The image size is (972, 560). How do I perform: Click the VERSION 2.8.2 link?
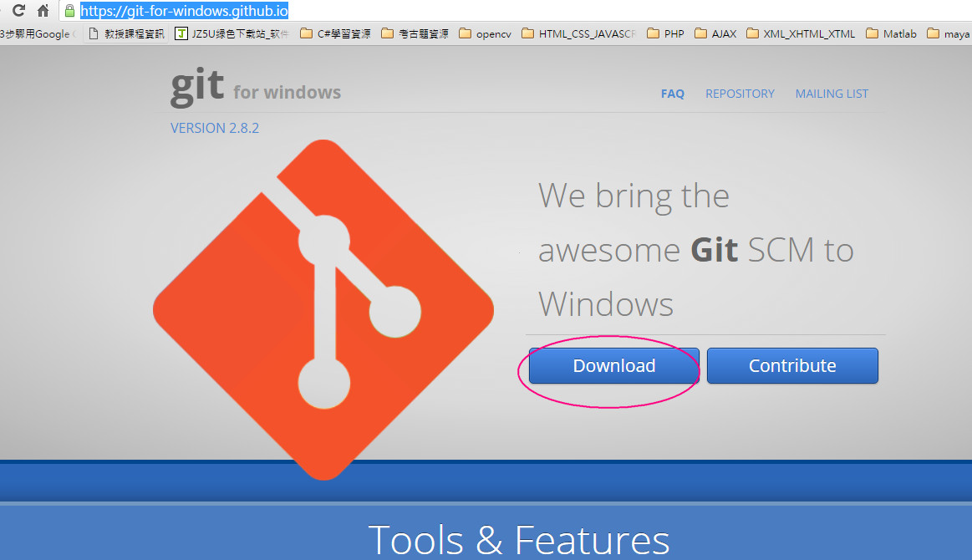(215, 128)
